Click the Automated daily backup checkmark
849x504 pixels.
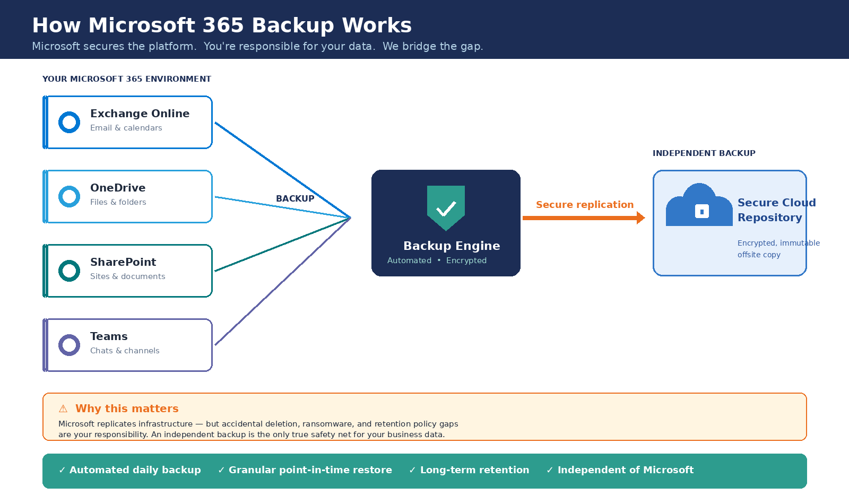point(62,470)
